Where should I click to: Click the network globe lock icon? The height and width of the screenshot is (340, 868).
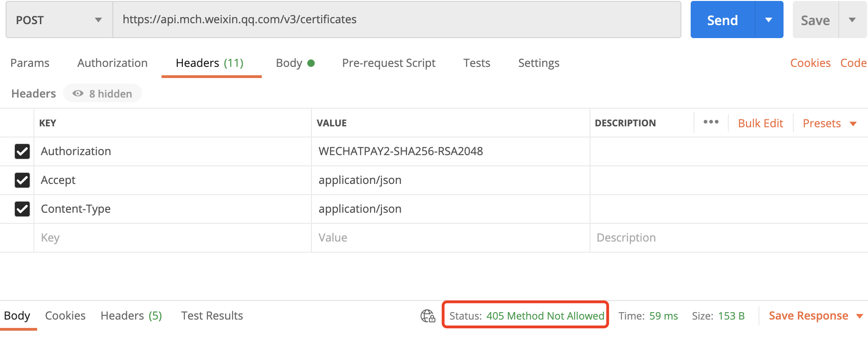[428, 316]
